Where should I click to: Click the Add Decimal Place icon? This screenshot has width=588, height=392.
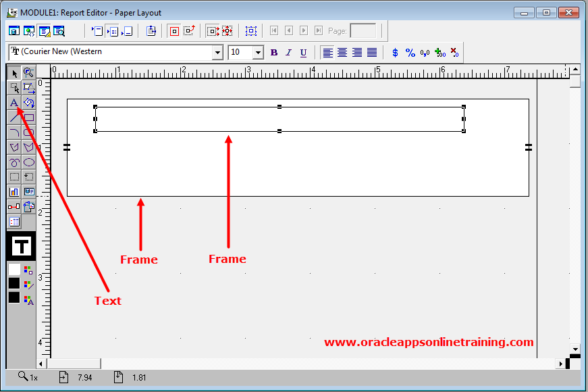[x=439, y=53]
